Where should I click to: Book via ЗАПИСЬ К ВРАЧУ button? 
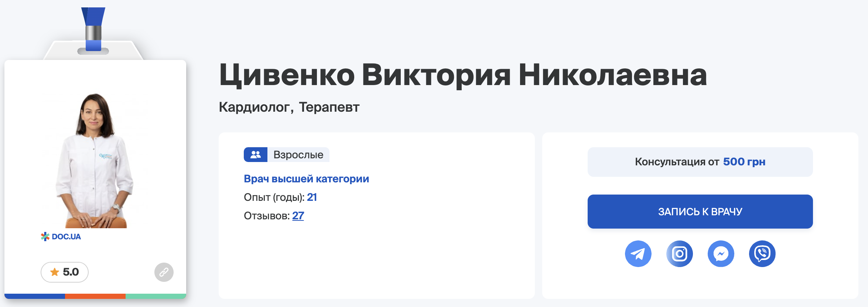700,212
